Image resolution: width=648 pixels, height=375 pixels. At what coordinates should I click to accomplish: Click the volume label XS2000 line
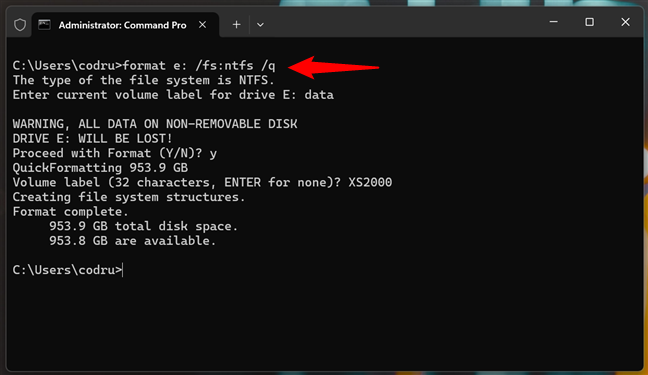click(x=202, y=182)
